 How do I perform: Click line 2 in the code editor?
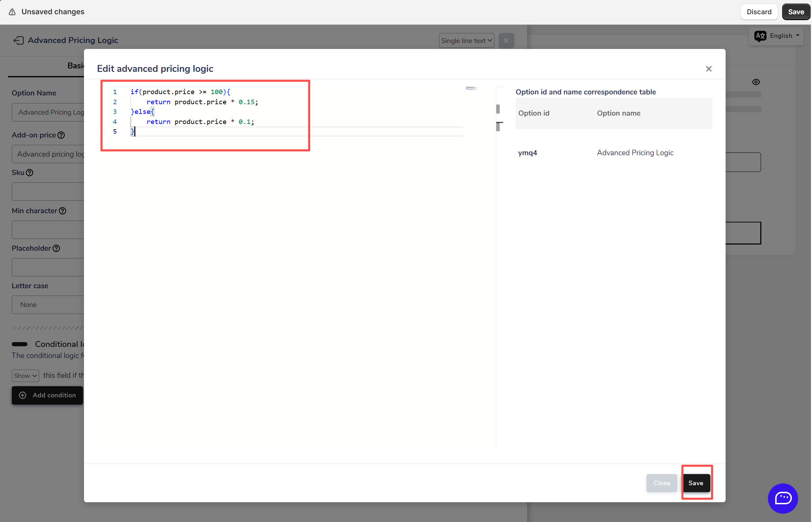202,102
